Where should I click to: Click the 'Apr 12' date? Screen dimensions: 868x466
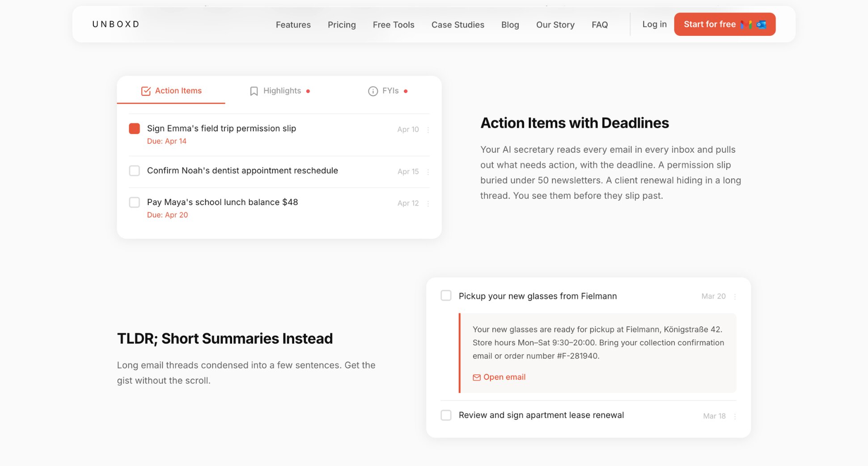[408, 203]
